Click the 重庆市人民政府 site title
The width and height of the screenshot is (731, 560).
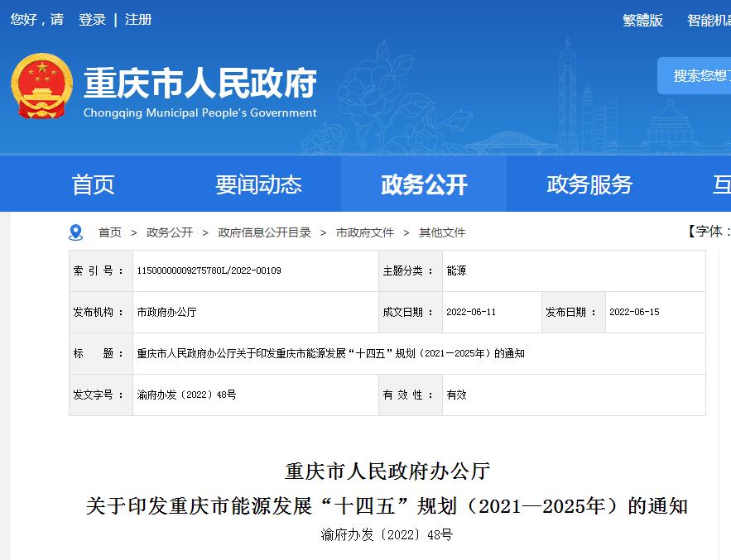coord(200,83)
